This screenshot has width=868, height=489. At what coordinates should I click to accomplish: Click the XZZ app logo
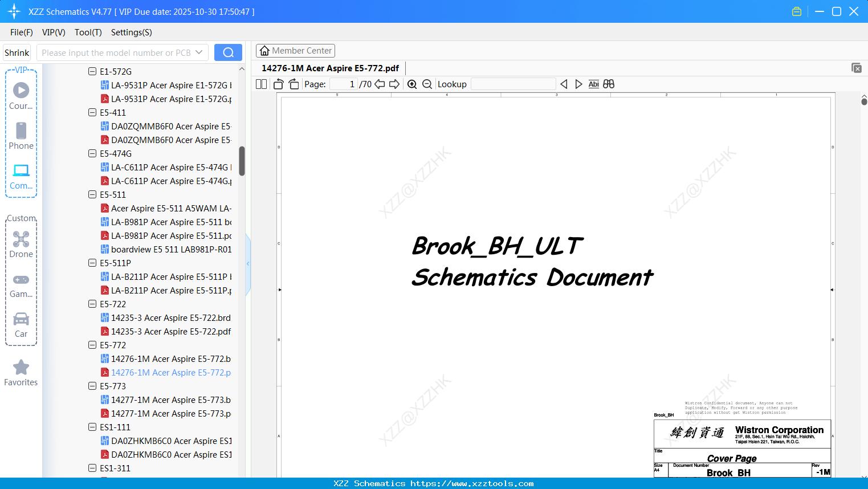pyautogui.click(x=14, y=11)
